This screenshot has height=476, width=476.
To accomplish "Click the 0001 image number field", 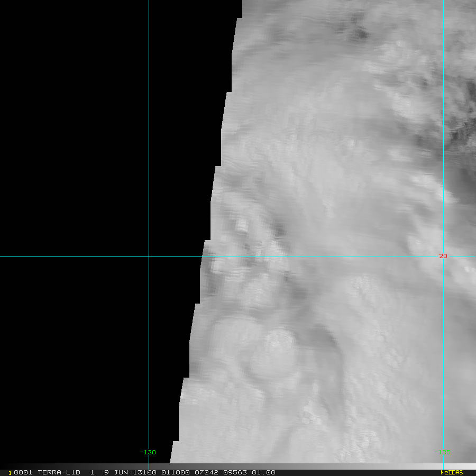I will (23, 472).
